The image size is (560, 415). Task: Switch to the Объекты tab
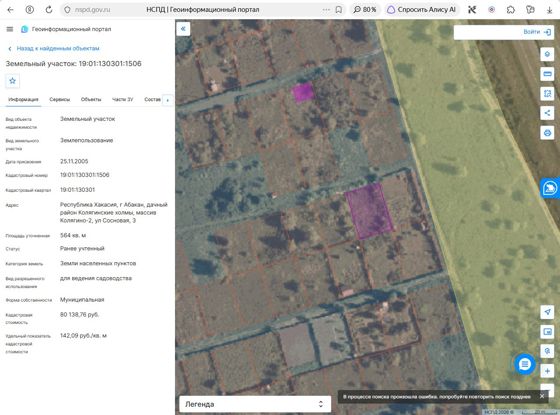[x=91, y=99]
